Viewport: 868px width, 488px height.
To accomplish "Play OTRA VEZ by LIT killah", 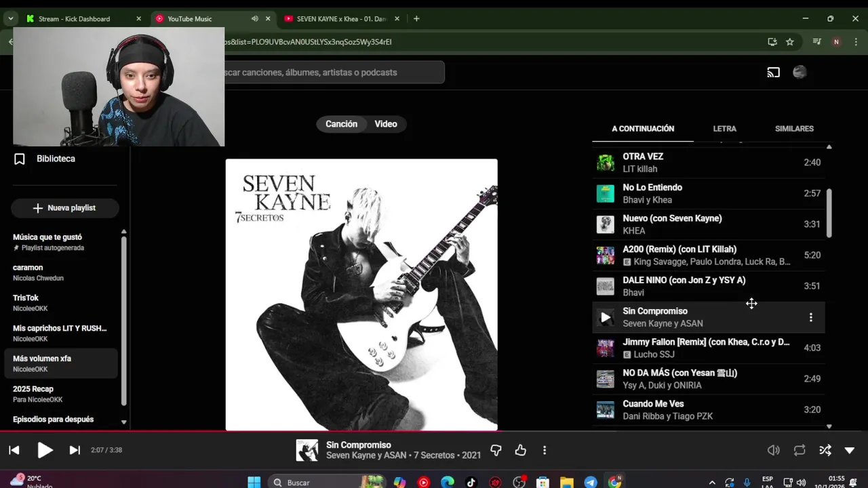I will tap(709, 163).
